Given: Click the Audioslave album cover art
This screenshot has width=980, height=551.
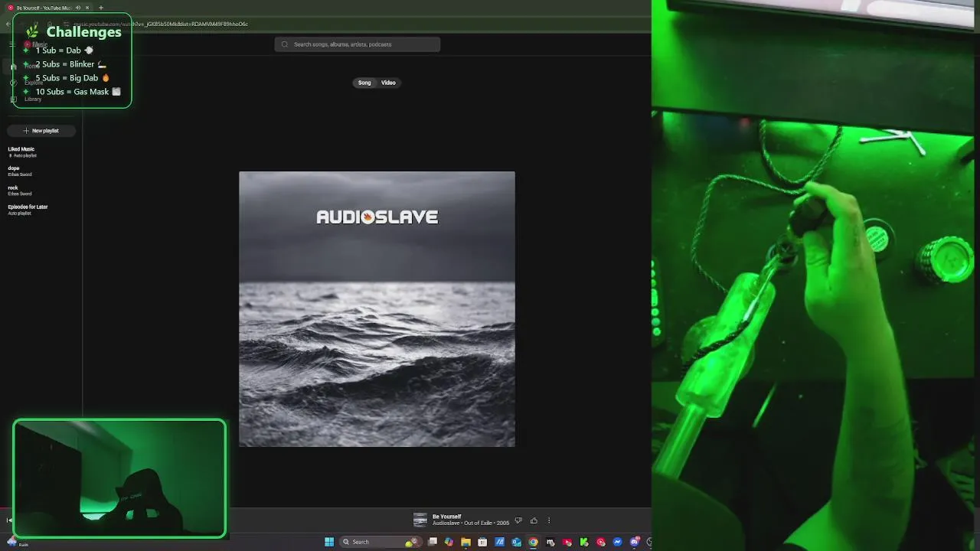Looking at the screenshot, I should pos(377,309).
